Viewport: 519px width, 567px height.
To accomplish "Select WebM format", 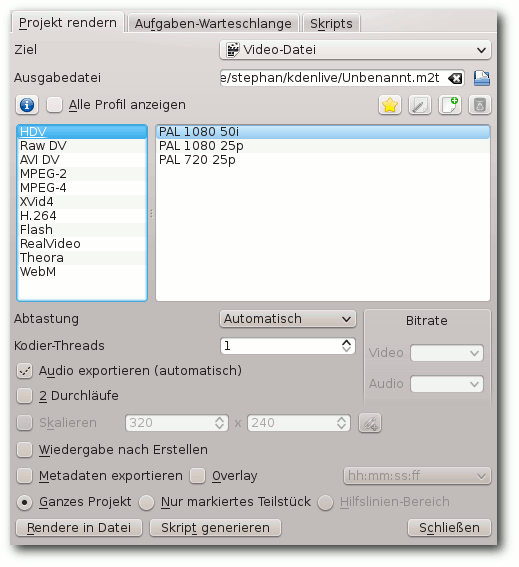I will [x=82, y=272].
